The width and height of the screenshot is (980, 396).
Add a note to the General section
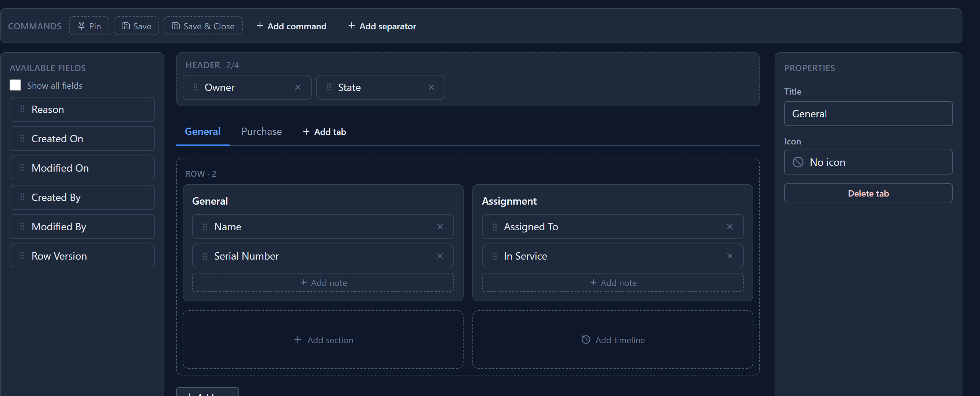pos(323,283)
